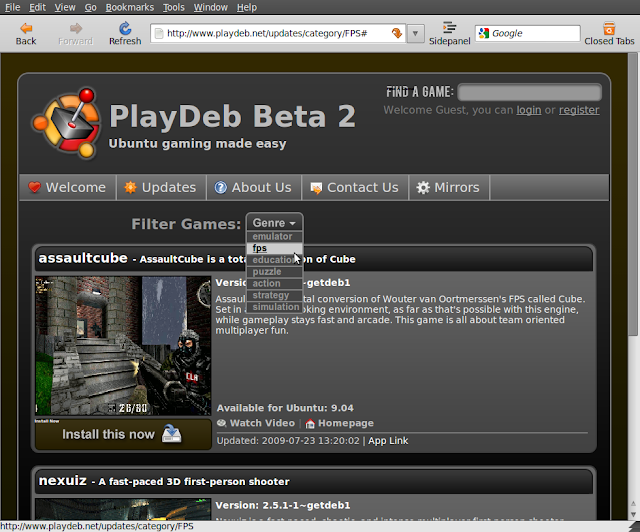This screenshot has width=640, height=532.
Task: Open the Closed Tabs trash icon
Action: coord(609,28)
